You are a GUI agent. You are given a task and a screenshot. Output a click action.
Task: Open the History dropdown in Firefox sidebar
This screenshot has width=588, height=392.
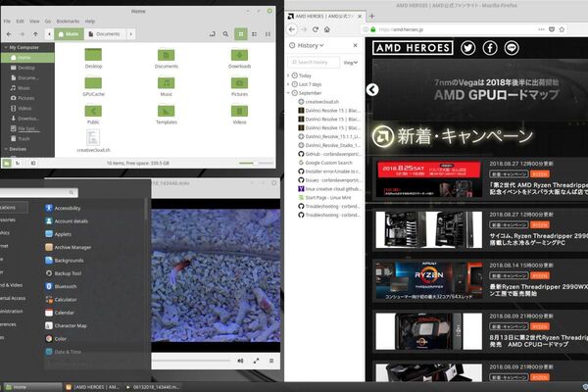point(307,45)
